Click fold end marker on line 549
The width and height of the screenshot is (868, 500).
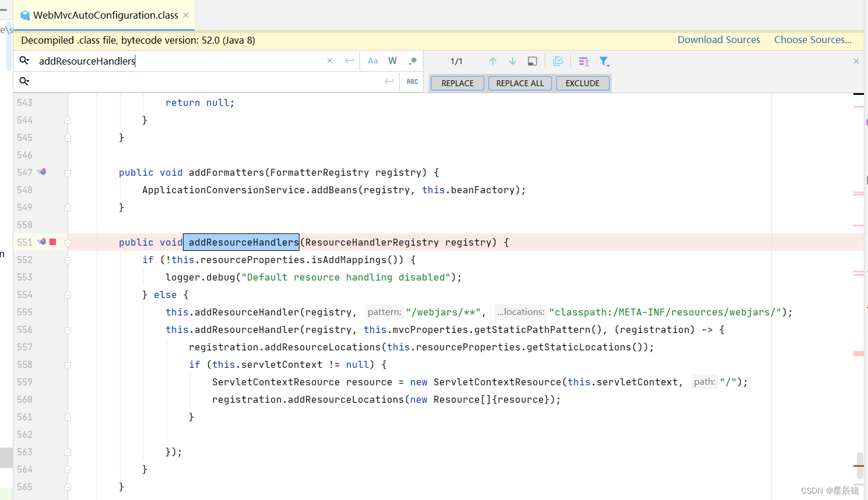coord(68,208)
